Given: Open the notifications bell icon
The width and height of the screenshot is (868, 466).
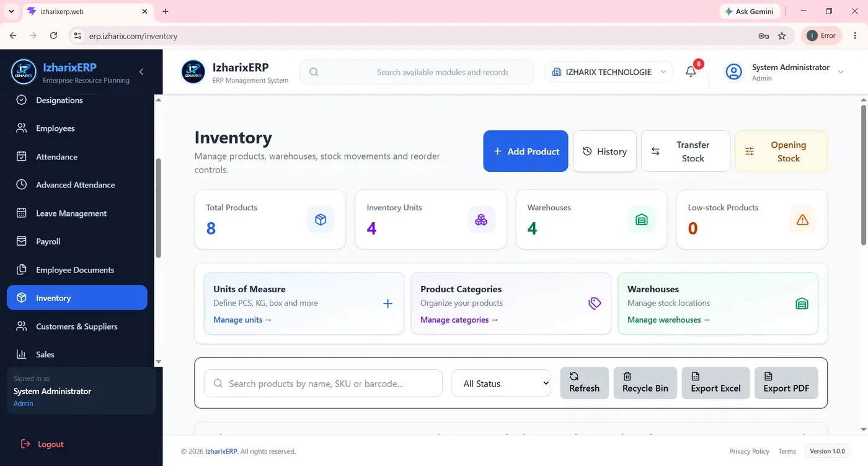Looking at the screenshot, I should click(x=691, y=72).
